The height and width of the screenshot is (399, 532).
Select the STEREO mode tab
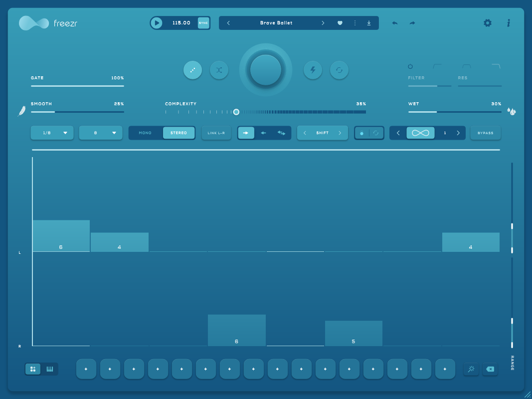point(178,133)
